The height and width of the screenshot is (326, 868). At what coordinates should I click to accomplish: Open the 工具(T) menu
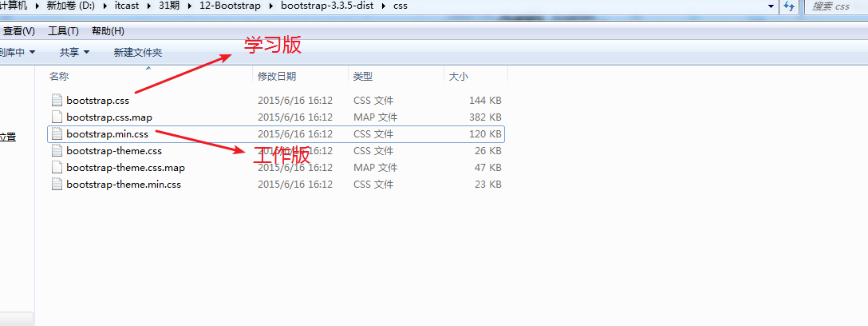pyautogui.click(x=63, y=31)
